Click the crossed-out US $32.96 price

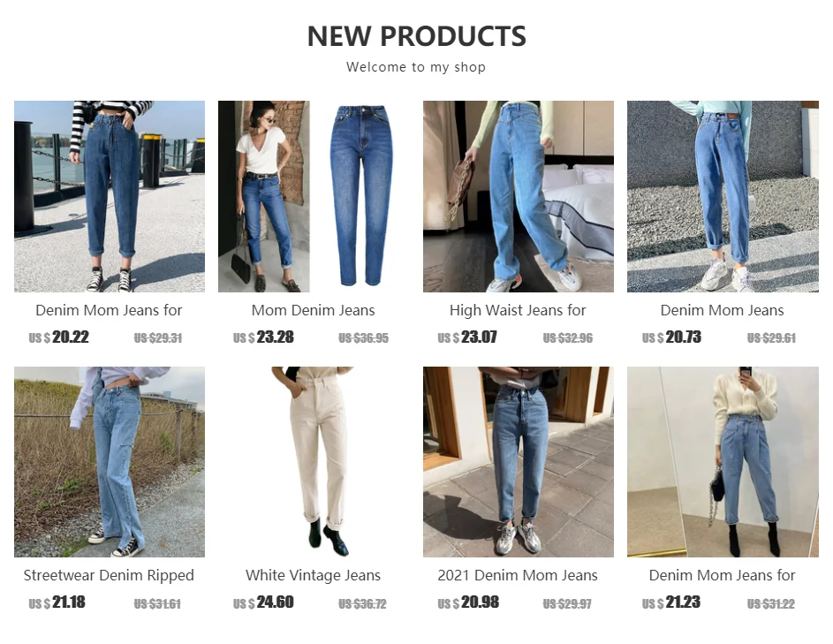click(567, 338)
